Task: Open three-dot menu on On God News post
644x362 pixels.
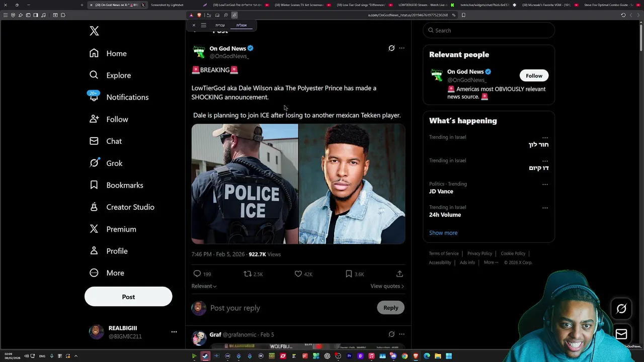Action: pos(401,48)
